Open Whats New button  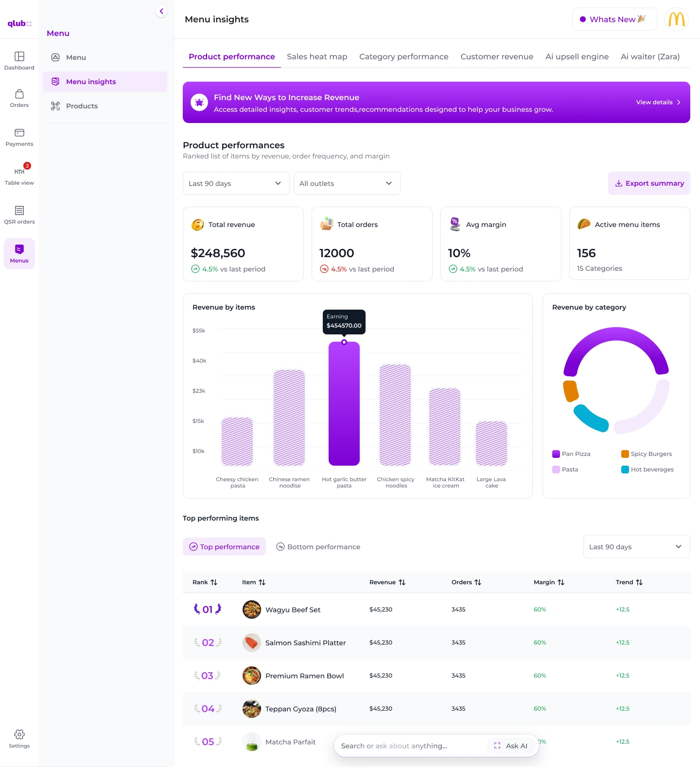[614, 19]
